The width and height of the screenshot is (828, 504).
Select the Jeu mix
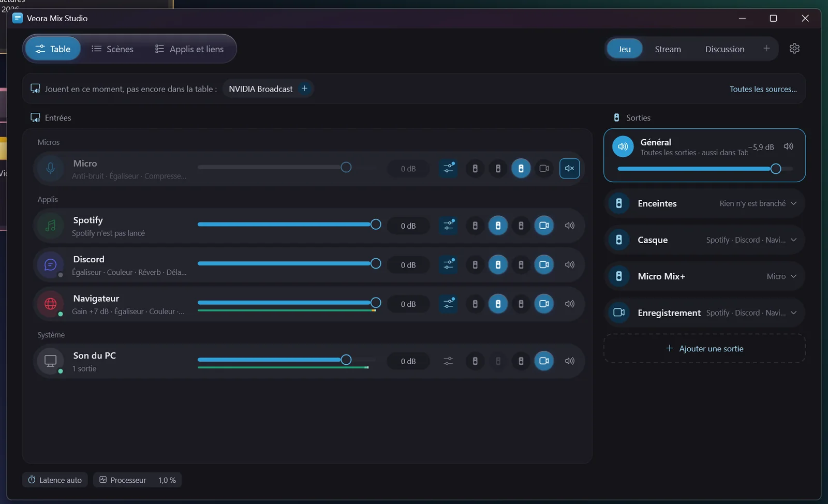pyautogui.click(x=624, y=49)
